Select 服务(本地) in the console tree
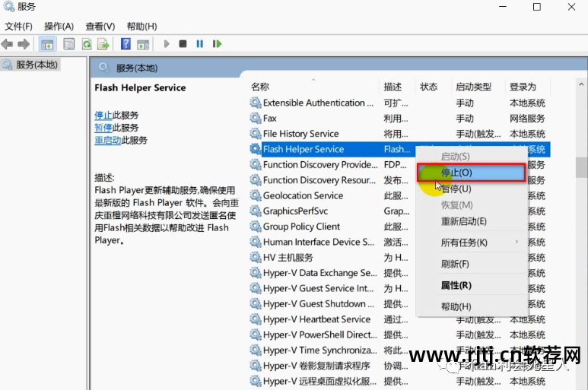The height and width of the screenshot is (390, 588). [x=37, y=65]
